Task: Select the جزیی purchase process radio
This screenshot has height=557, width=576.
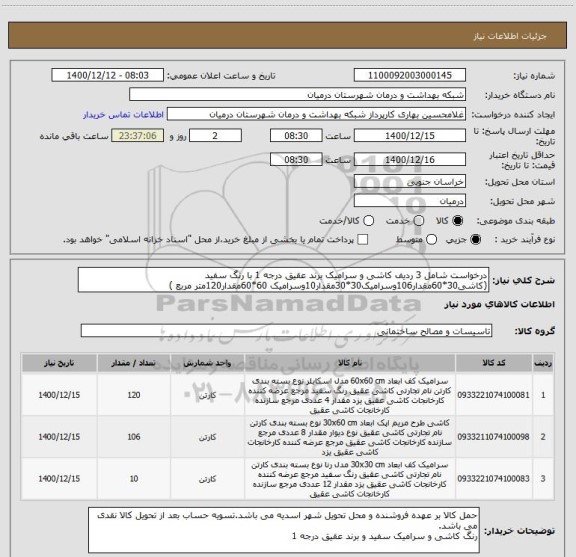Action: pos(476,240)
